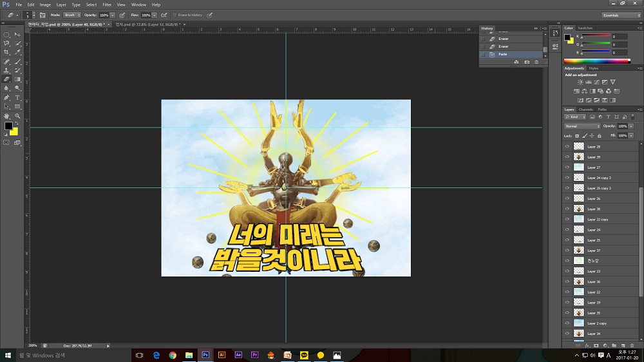644x362 pixels.
Task: Switch to the Swatches tab
Action: click(x=585, y=28)
